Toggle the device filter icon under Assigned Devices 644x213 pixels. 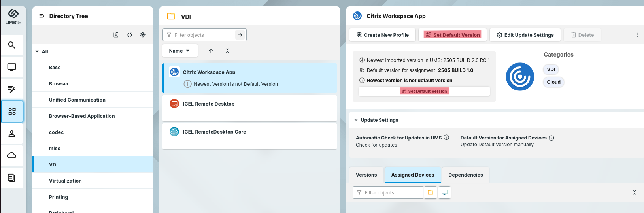point(444,192)
